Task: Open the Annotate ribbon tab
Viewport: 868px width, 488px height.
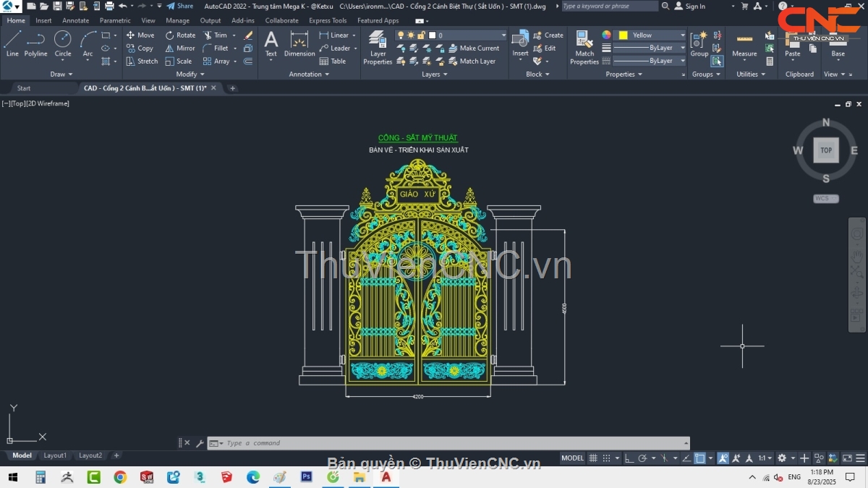Action: pyautogui.click(x=75, y=21)
